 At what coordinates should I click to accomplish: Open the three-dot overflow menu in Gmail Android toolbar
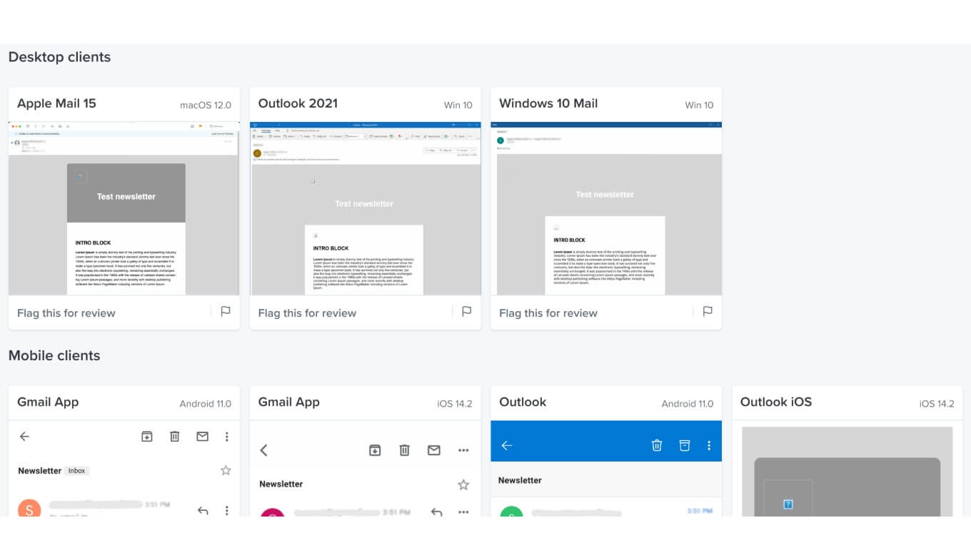pyautogui.click(x=226, y=436)
